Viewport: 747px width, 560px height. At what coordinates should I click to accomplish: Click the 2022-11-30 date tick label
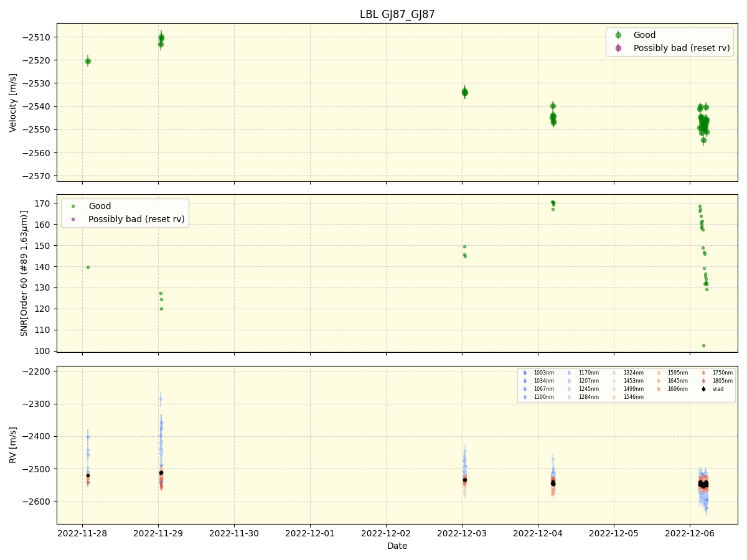[x=234, y=533]
